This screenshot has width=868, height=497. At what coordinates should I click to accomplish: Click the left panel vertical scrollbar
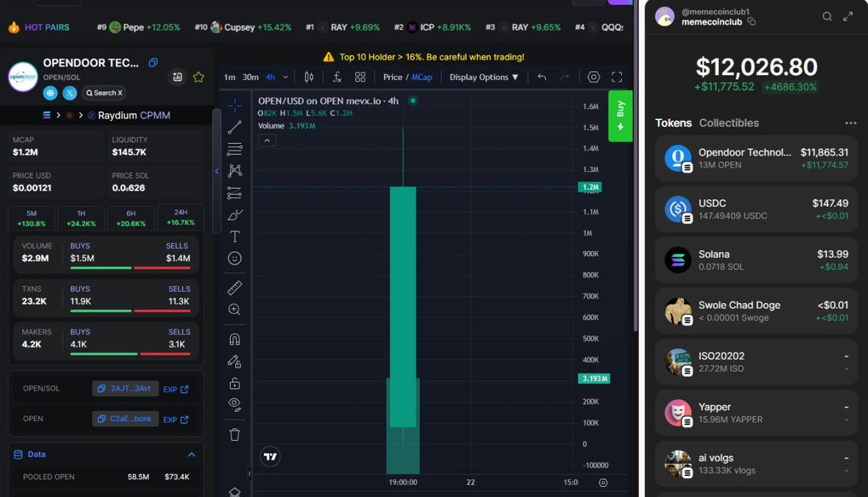coord(216,170)
